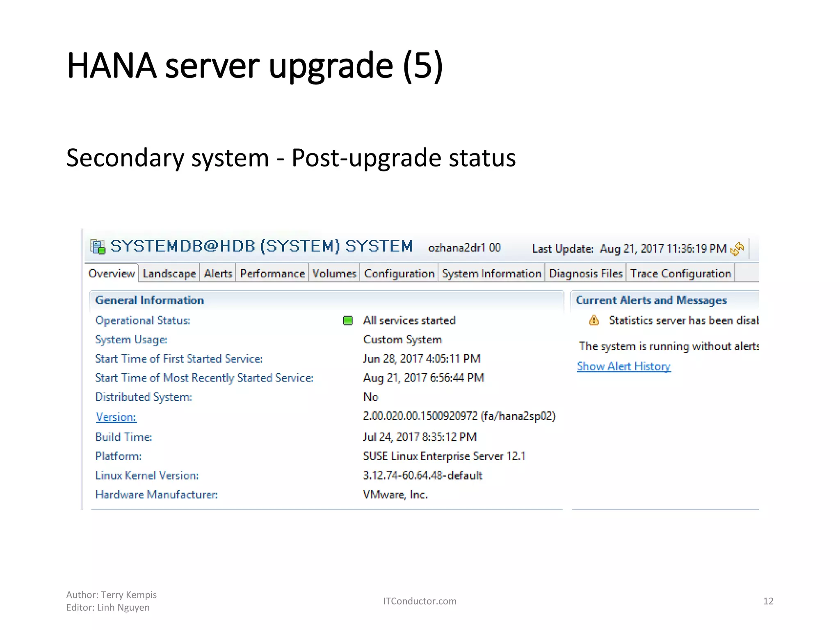Click SUSE Linux Enterprise Server 12.1 value
Screen dimensions: 840x630
coord(444,457)
